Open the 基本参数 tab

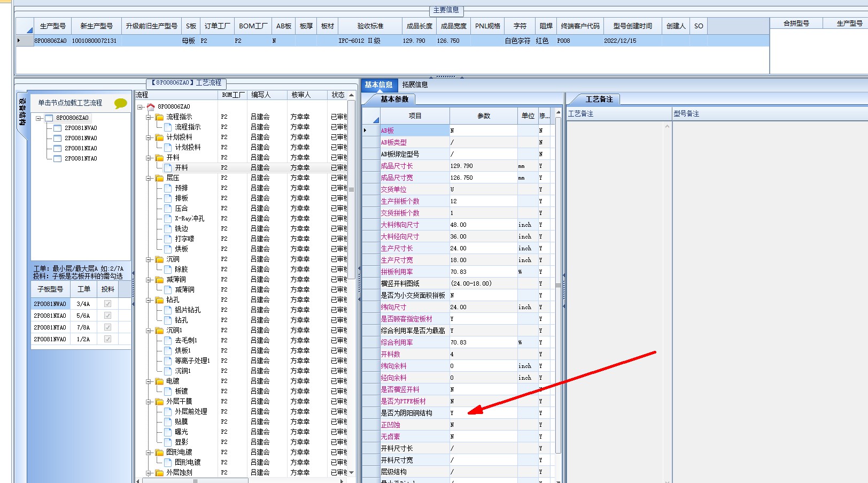click(394, 99)
